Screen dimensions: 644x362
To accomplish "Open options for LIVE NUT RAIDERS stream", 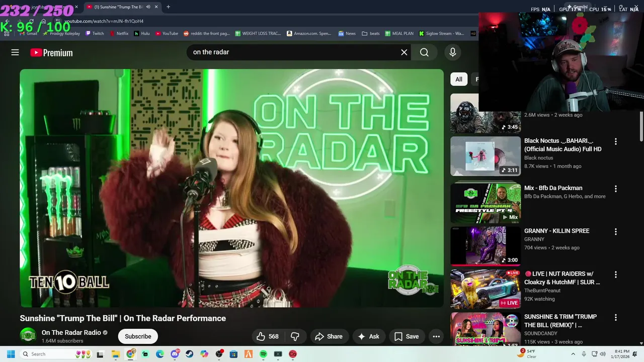I will 615,275.
